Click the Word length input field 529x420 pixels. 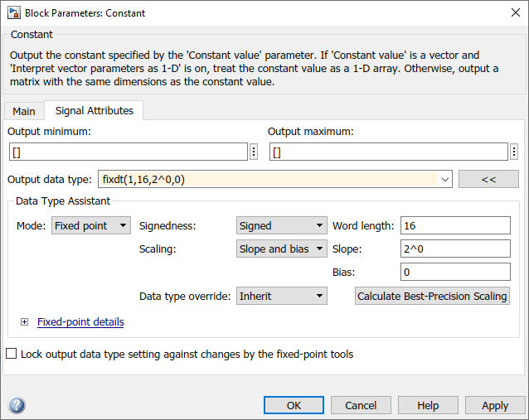click(454, 225)
